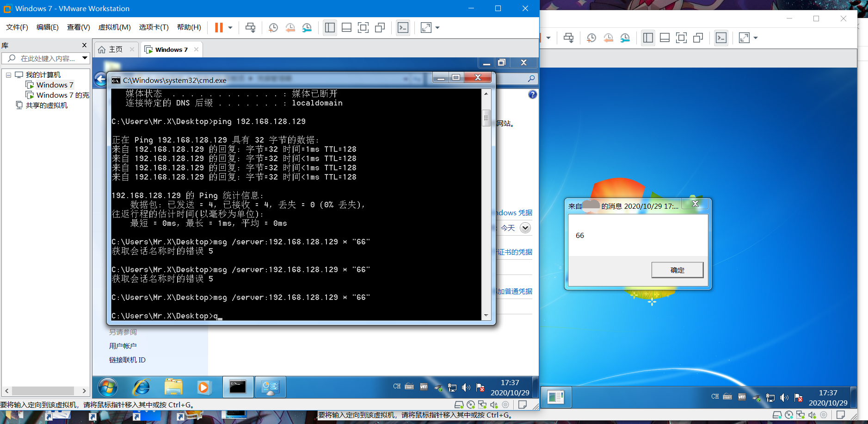The height and width of the screenshot is (424, 868).
Task: Close the 66 message dialog
Action: 695,204
